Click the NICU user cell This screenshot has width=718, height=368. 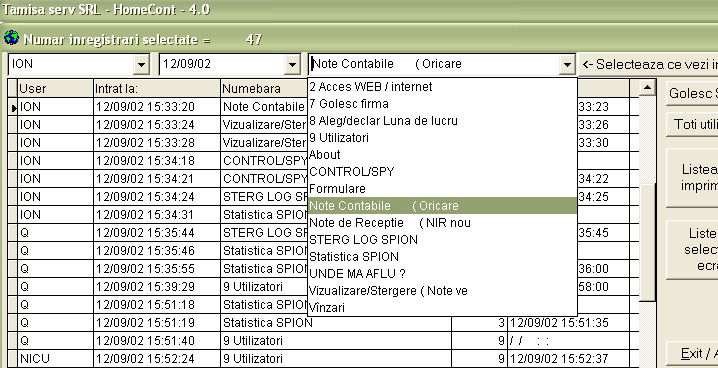(x=55, y=358)
